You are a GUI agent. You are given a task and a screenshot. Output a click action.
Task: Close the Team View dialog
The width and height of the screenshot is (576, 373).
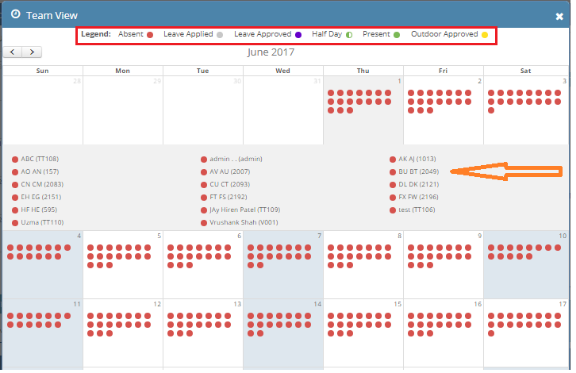click(x=559, y=16)
